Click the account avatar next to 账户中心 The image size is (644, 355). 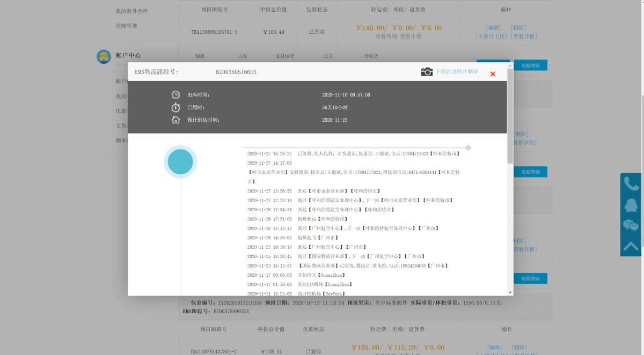(104, 56)
